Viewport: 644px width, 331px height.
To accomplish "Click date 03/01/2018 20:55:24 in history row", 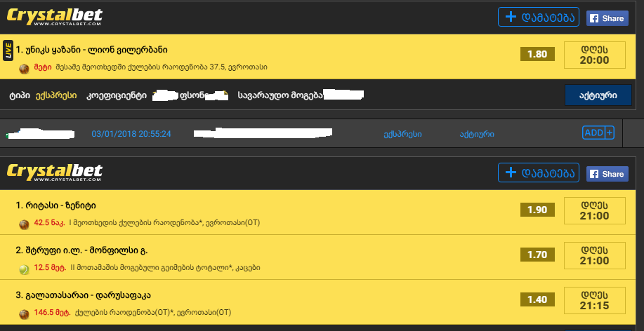I will pyautogui.click(x=131, y=134).
